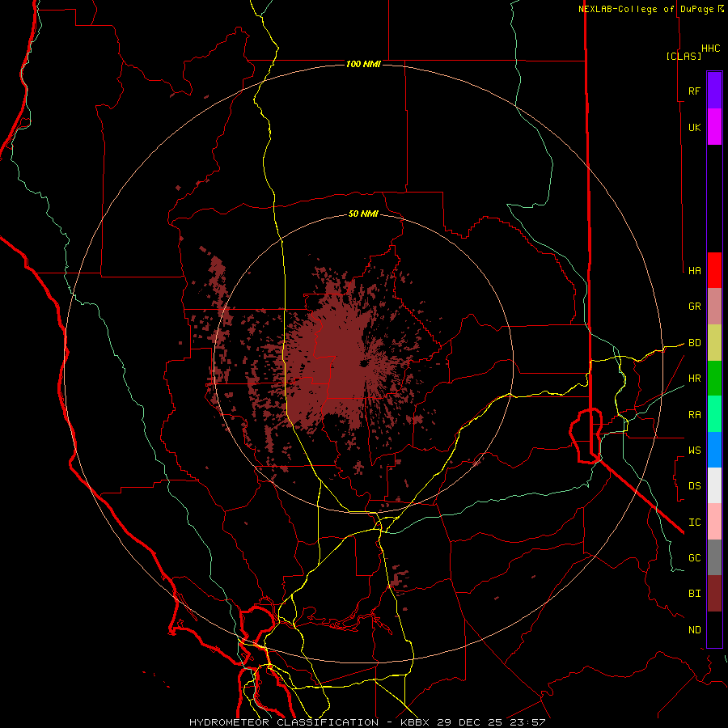Click the IC pink legend swatch

click(714, 522)
